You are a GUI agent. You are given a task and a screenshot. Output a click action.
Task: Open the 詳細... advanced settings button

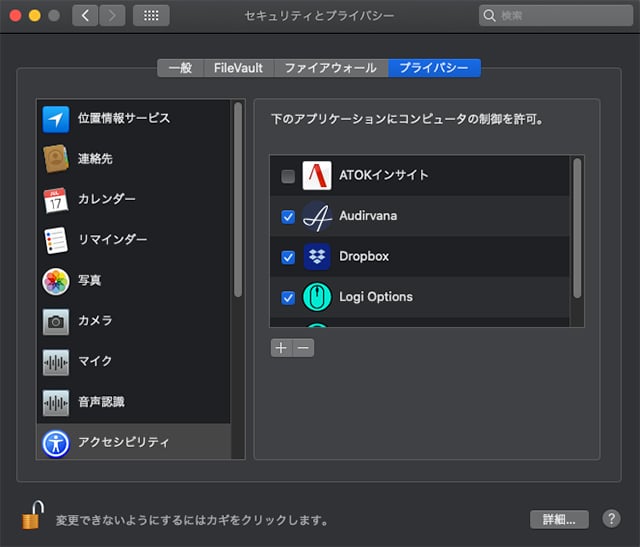coord(559,519)
